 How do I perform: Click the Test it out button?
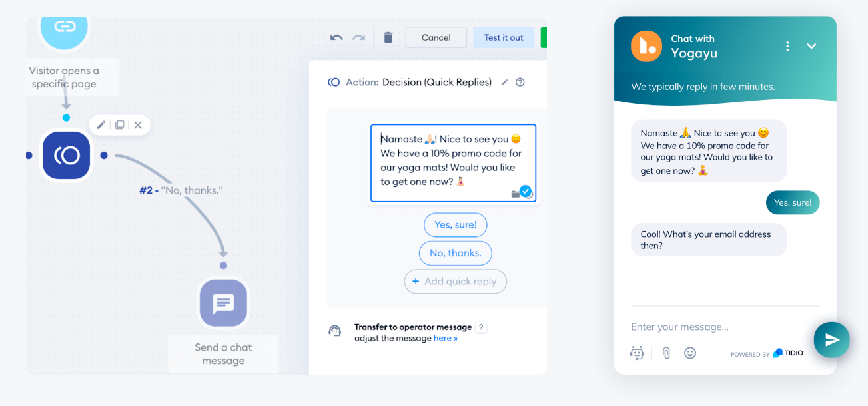point(504,37)
